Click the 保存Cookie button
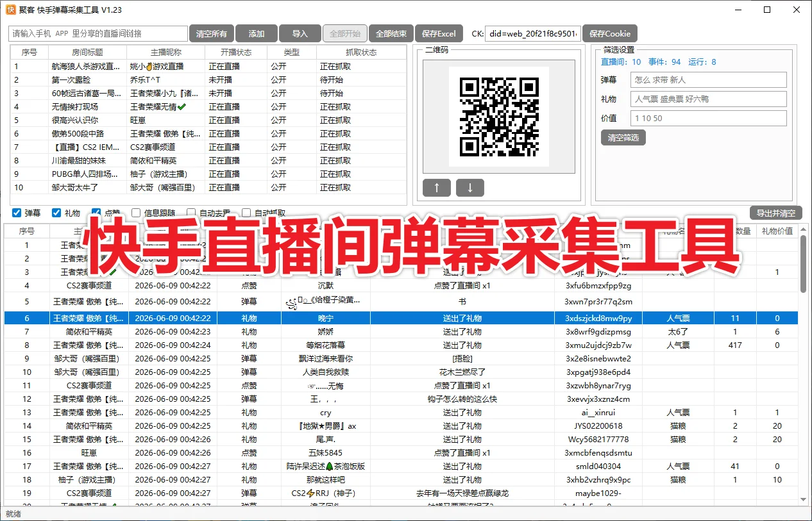Screen dimensions: 812x521 pyautogui.click(x=610, y=34)
